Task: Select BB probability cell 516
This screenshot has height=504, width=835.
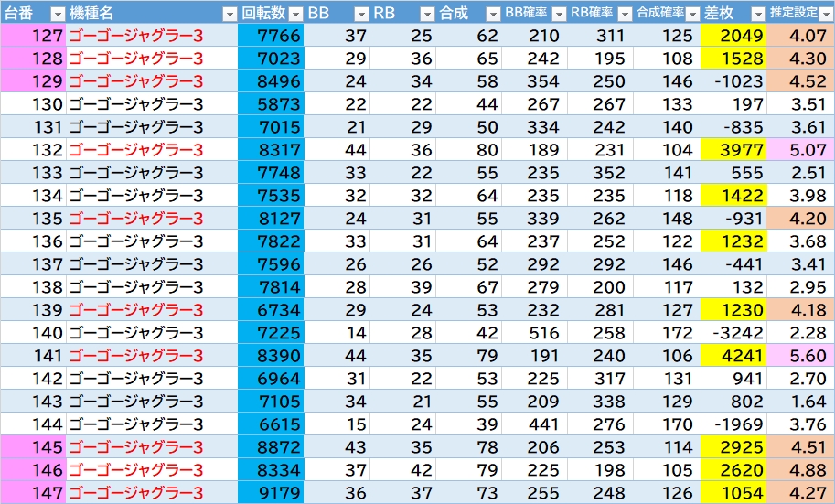Action: [x=535, y=332]
